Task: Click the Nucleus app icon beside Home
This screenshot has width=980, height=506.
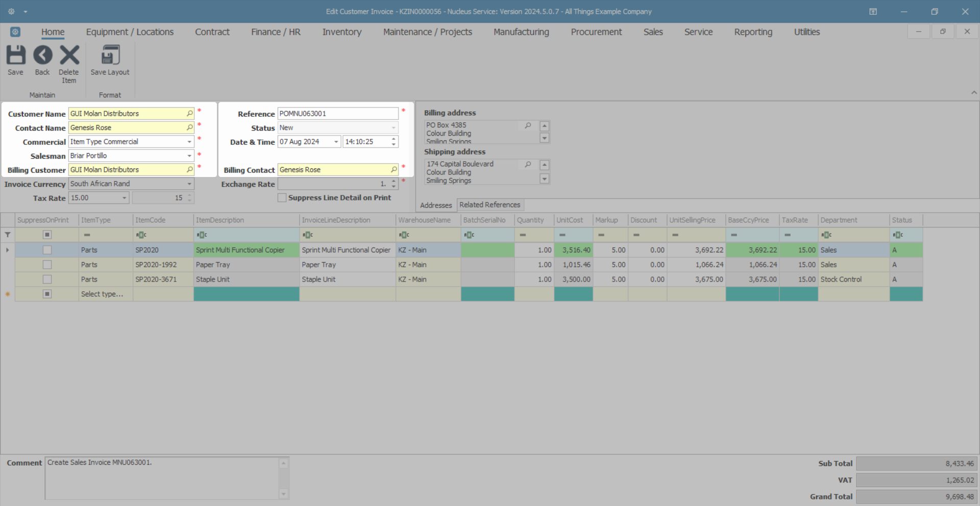Action: click(15, 32)
